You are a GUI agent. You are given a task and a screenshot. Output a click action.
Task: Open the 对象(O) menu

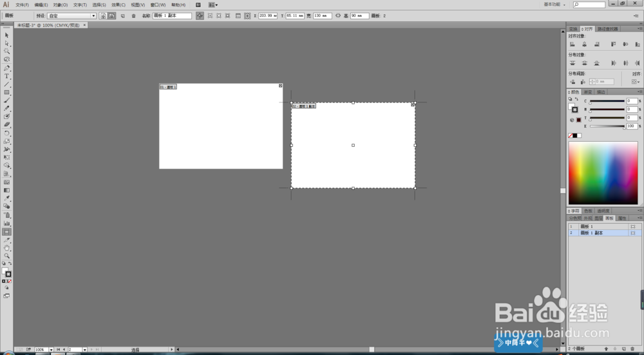61,5
